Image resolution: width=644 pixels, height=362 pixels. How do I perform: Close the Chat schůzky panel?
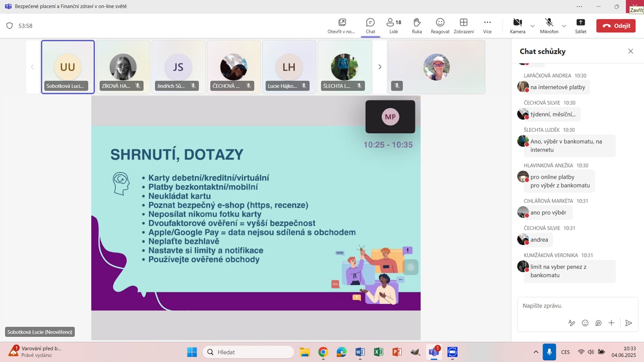point(630,51)
